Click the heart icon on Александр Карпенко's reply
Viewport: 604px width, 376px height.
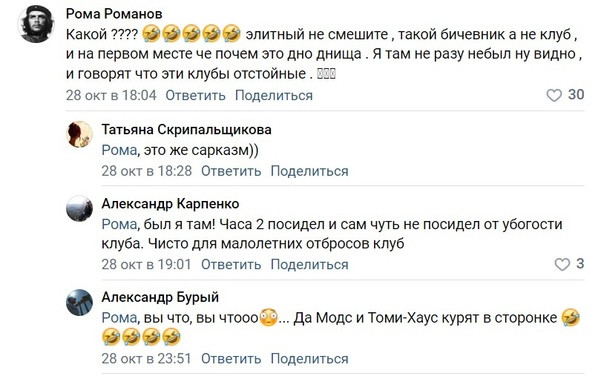click(562, 264)
